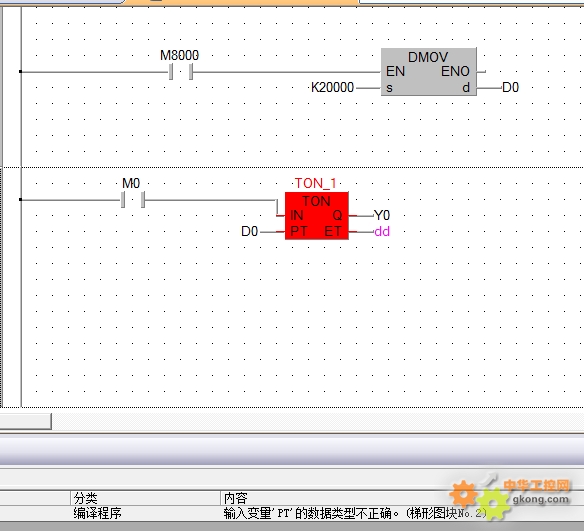Select the red TON function block

pos(317,216)
